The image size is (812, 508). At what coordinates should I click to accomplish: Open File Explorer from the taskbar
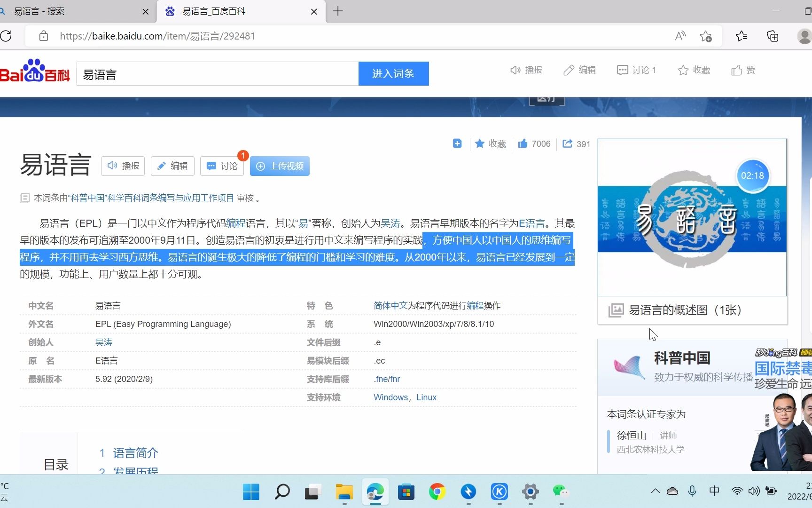pos(344,492)
